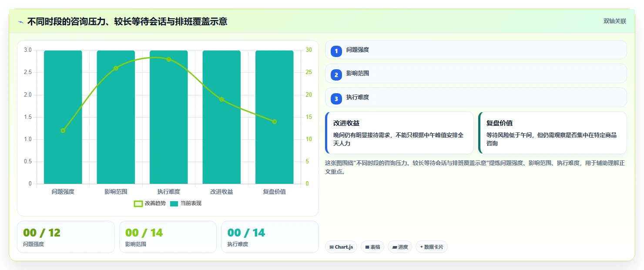This screenshot has width=644, height=270.
Task: Click the 影响范围 bar in the chart
Action: coord(116,117)
